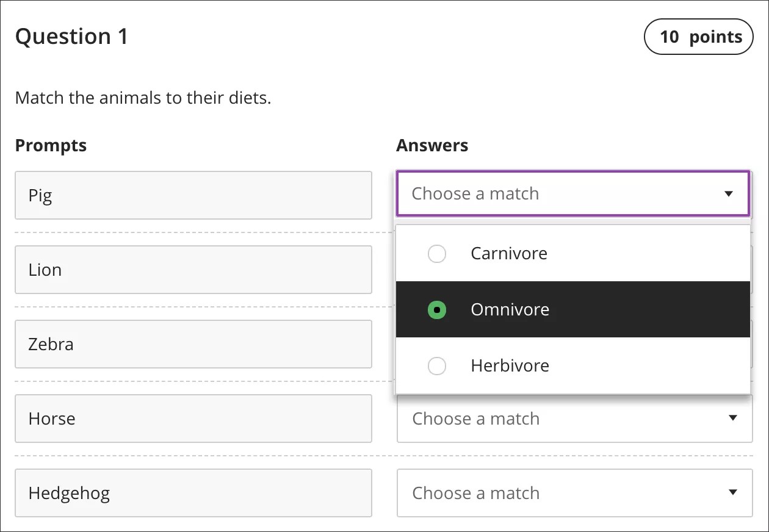Click the "Prompts" column header
This screenshot has width=769, height=532.
51,145
